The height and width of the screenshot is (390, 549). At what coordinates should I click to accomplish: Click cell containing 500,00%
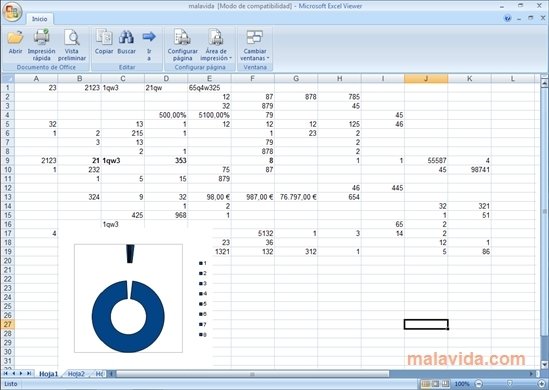[x=166, y=115]
